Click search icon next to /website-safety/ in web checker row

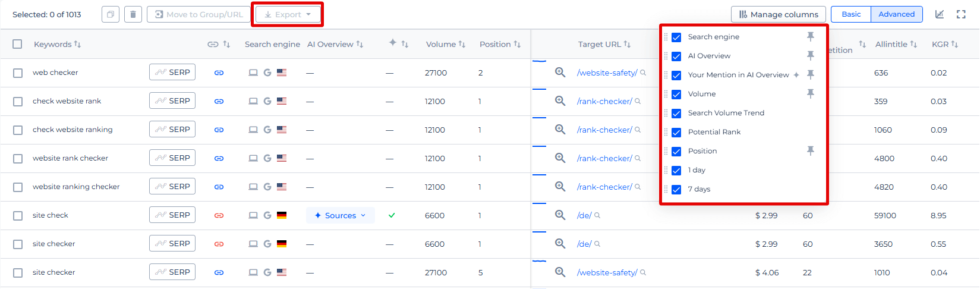pos(643,73)
